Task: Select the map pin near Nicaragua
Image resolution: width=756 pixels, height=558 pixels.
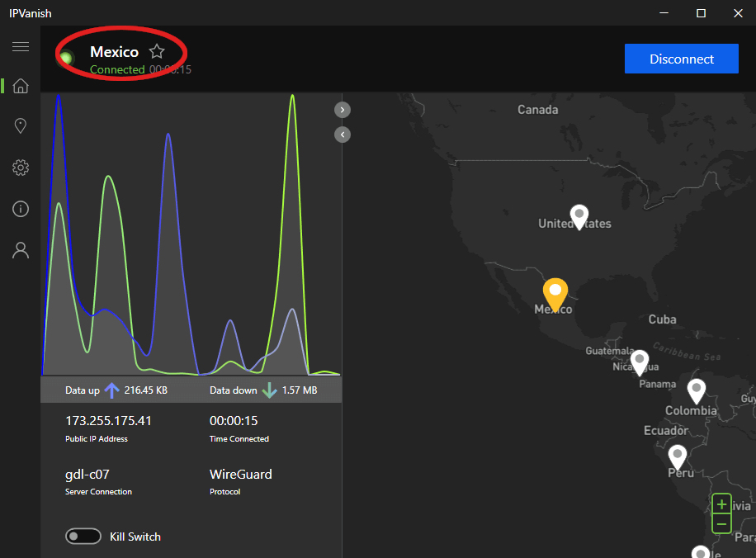Action: (x=640, y=362)
